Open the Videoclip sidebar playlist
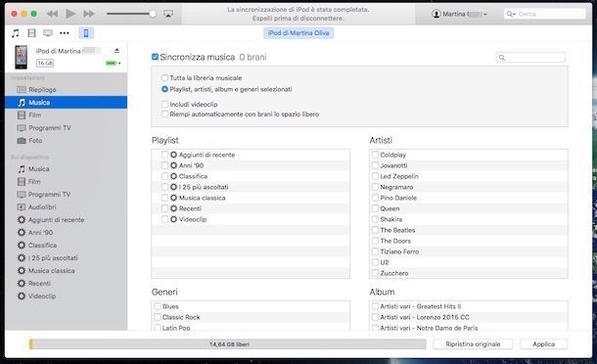Screen dimensions: 597x364 click(67, 296)
